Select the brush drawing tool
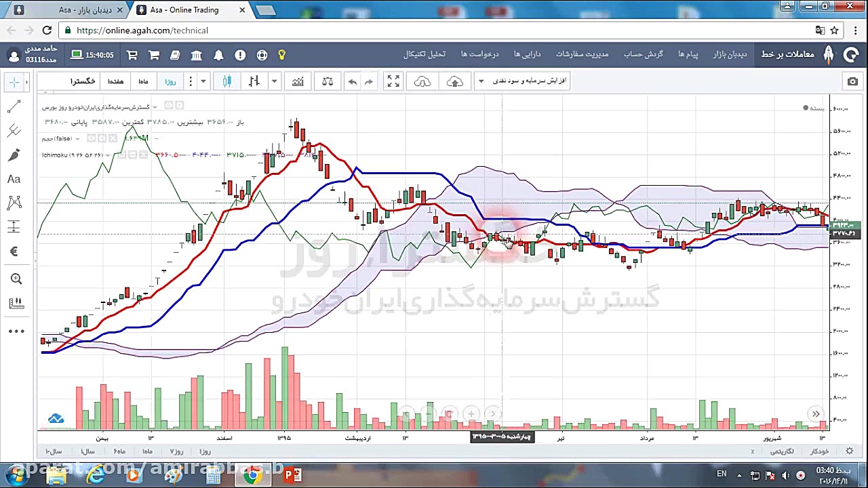The width and height of the screenshot is (868, 488). click(14, 155)
